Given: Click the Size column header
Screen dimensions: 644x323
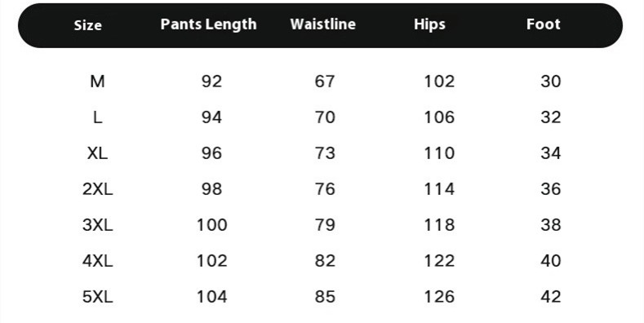Looking at the screenshot, I should 87,25.
